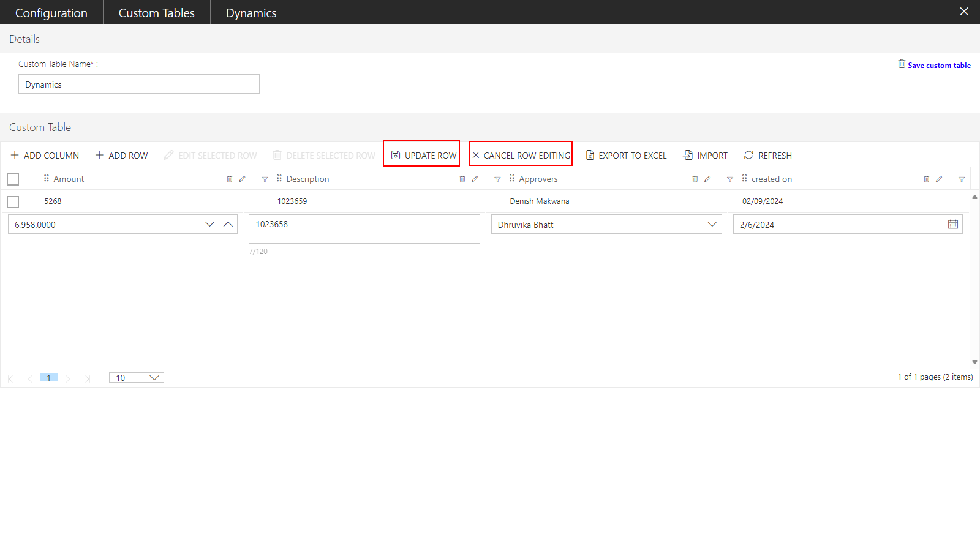Image resolution: width=980 pixels, height=551 pixels.
Task: Refresh the custom table
Action: click(768, 156)
